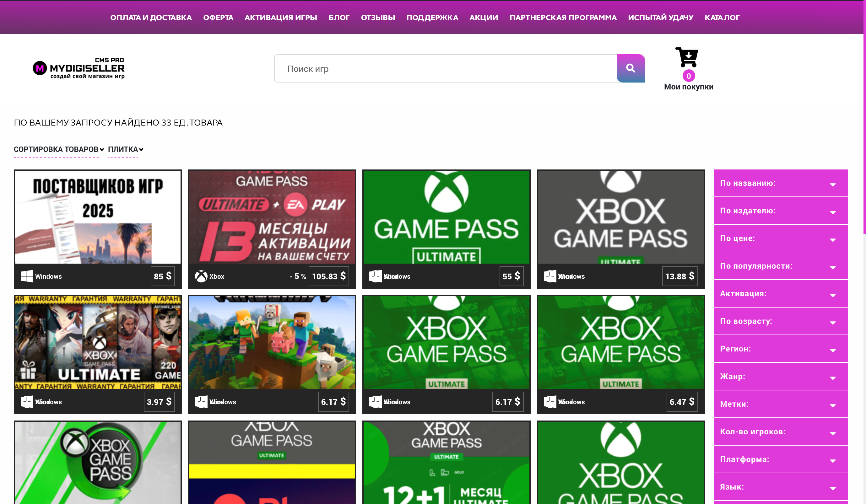
Task: Click Xbox icon on the 105.83 $ card
Action: [x=201, y=276]
